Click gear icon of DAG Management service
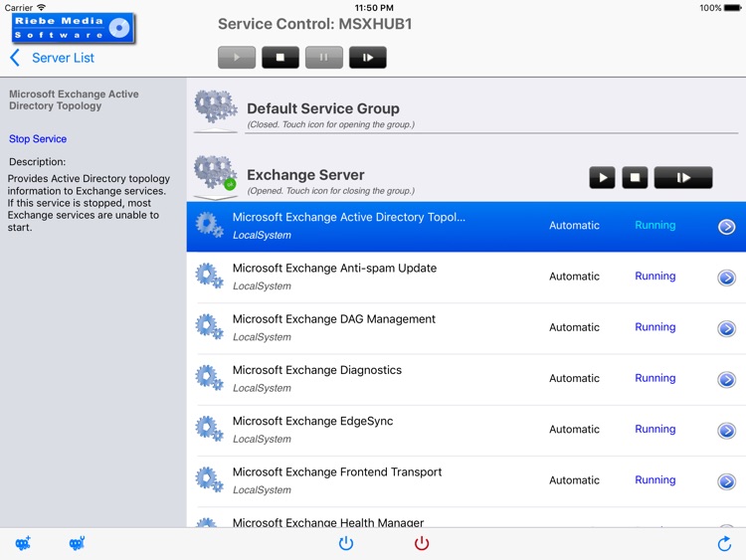746x560 pixels. click(x=209, y=327)
